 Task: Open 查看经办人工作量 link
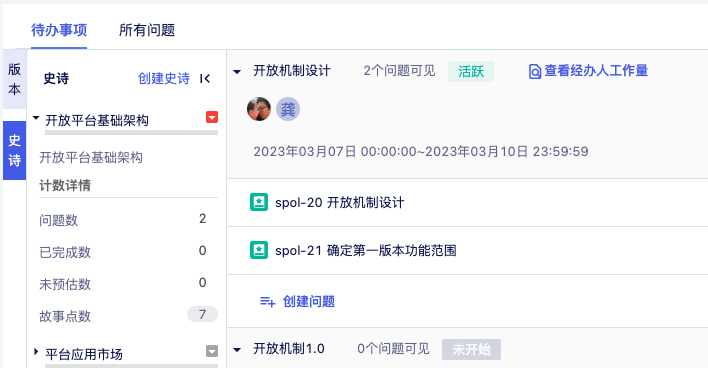point(596,71)
